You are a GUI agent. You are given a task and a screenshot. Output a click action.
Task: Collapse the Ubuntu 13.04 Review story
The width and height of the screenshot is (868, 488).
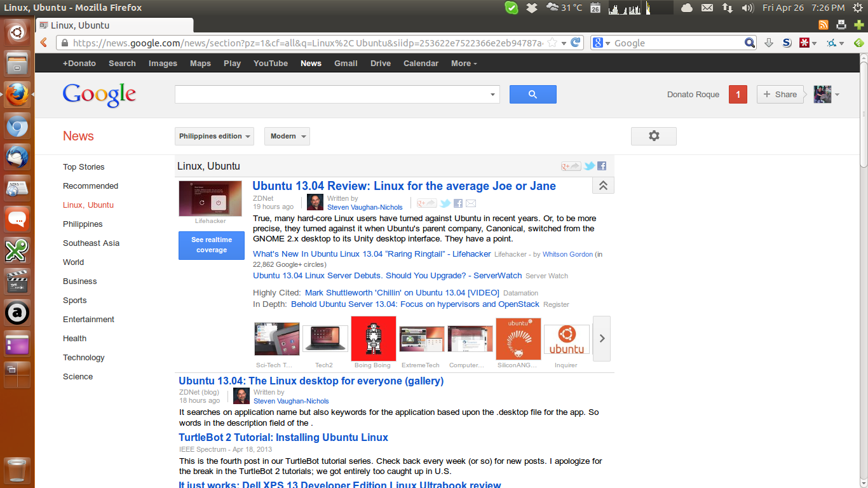click(x=603, y=186)
